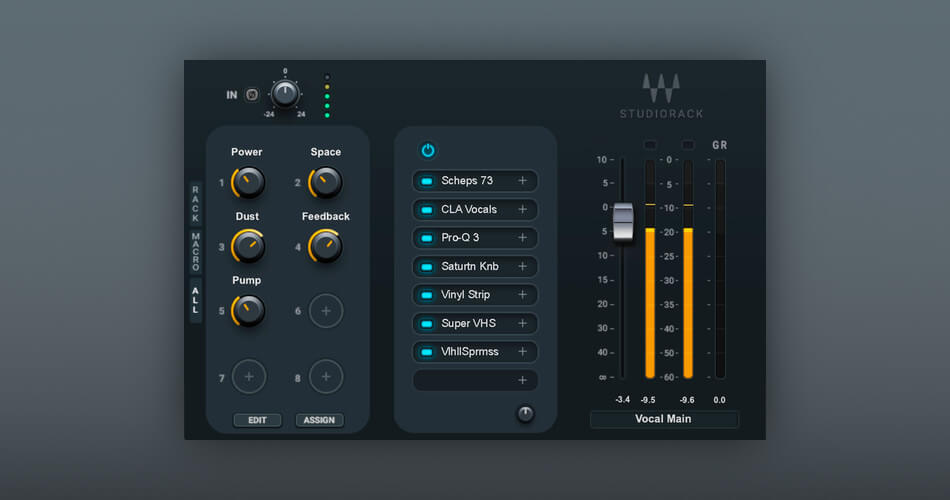Click the right meter clip indicator
The image size is (950, 500).
click(x=688, y=145)
